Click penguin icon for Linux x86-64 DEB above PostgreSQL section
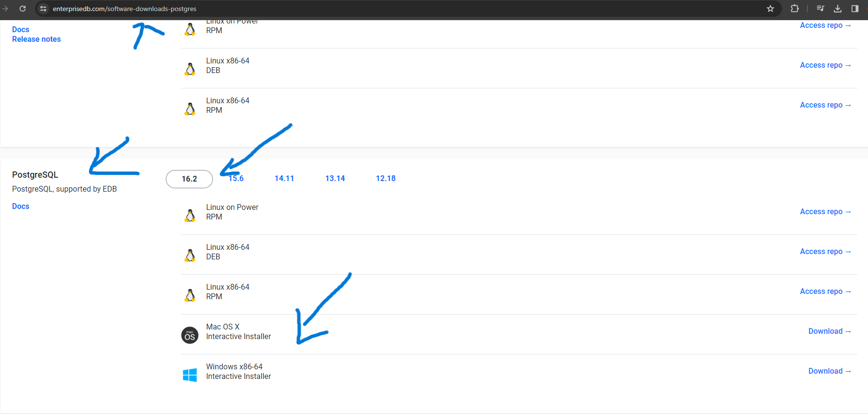Screen dimensions: 868x414 (x=190, y=69)
